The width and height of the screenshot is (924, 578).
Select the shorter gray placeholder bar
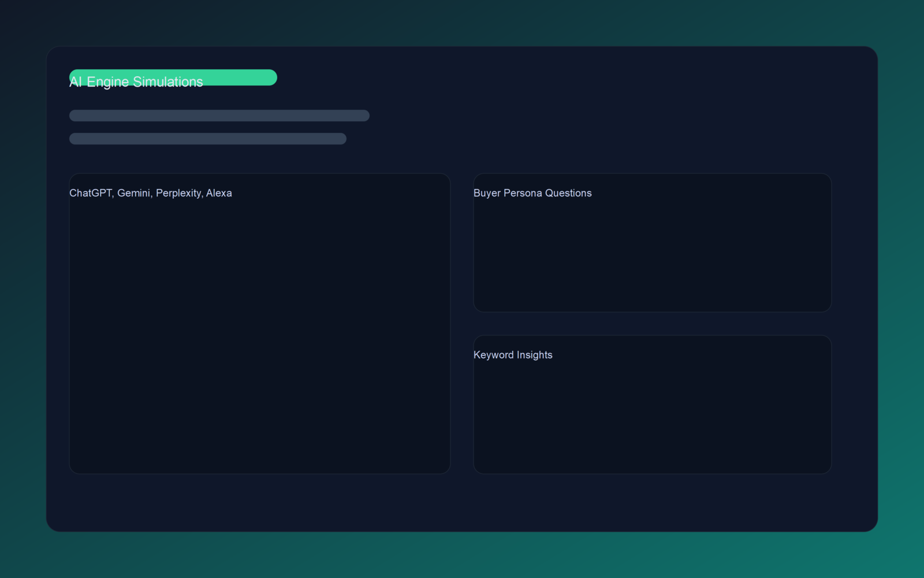pyautogui.click(x=208, y=139)
